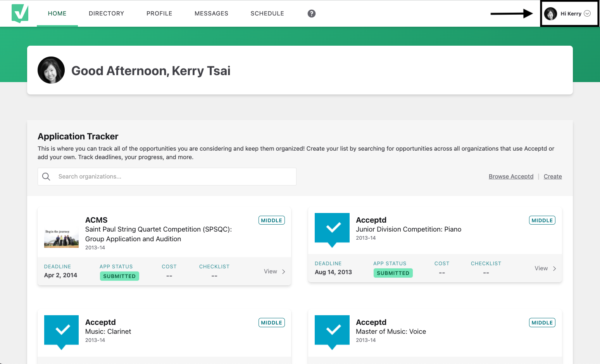Follow the Browse Acceptd link
Screen dimensions: 600x364
[x=511, y=177]
